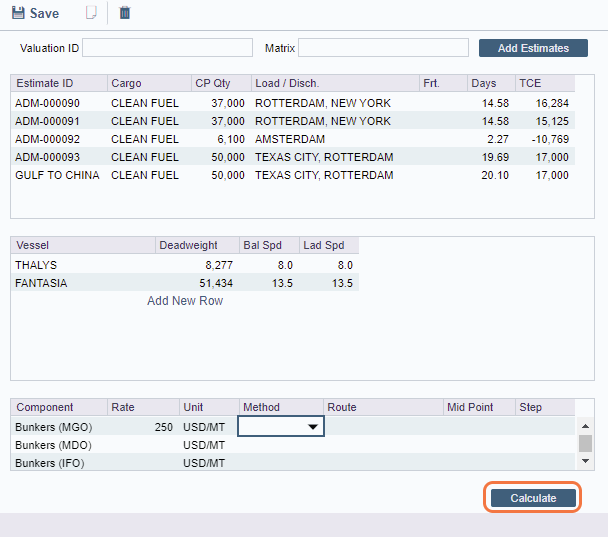Screen dimensions: 608x537
Task: Click the components scrollbar down arrow
Action: 586,461
